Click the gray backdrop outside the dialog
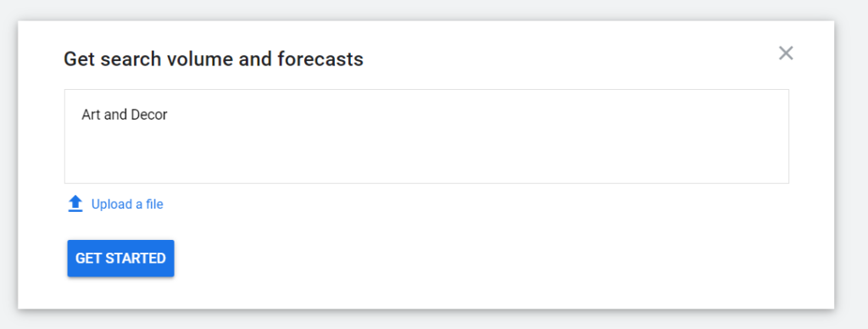Viewport: 868px width, 329px height. tap(851, 166)
